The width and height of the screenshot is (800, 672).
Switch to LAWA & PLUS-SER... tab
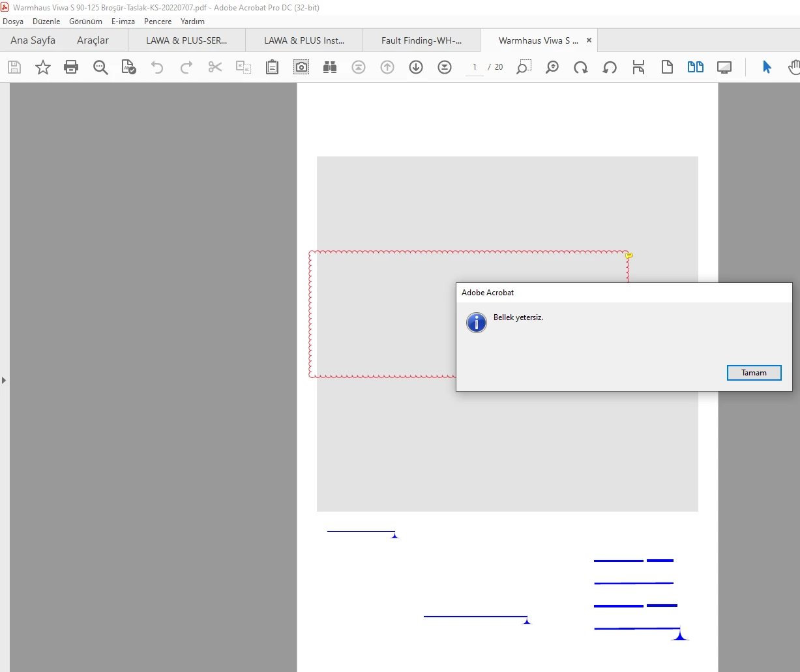coord(186,40)
